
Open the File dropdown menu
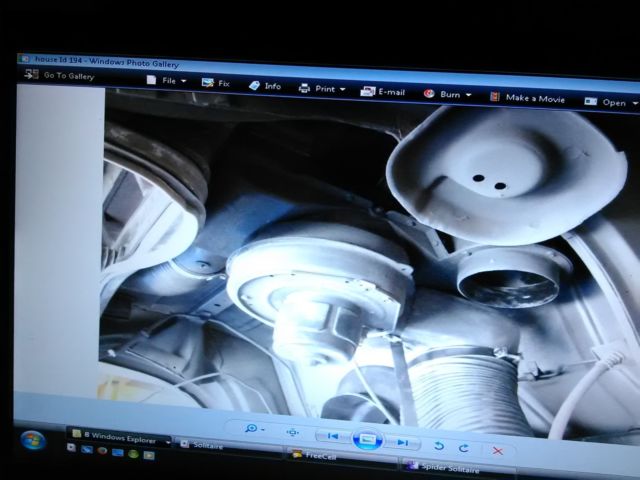tap(166, 80)
